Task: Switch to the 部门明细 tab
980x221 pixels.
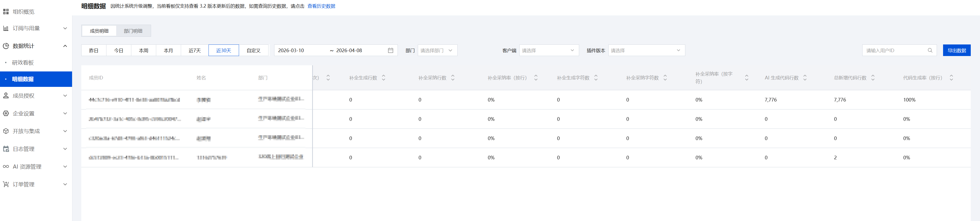Action: (133, 31)
